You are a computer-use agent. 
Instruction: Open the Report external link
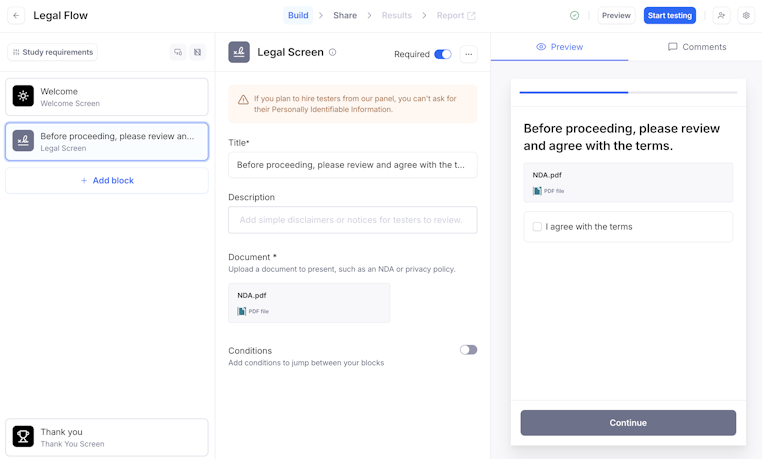tap(456, 16)
